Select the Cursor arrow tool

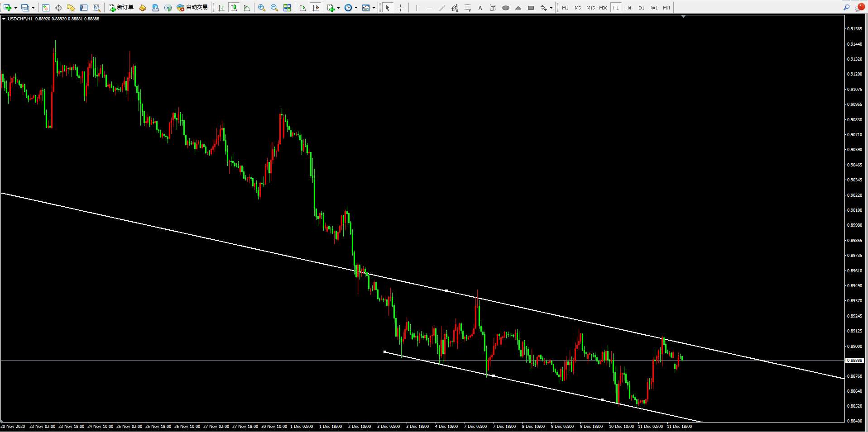pos(388,8)
